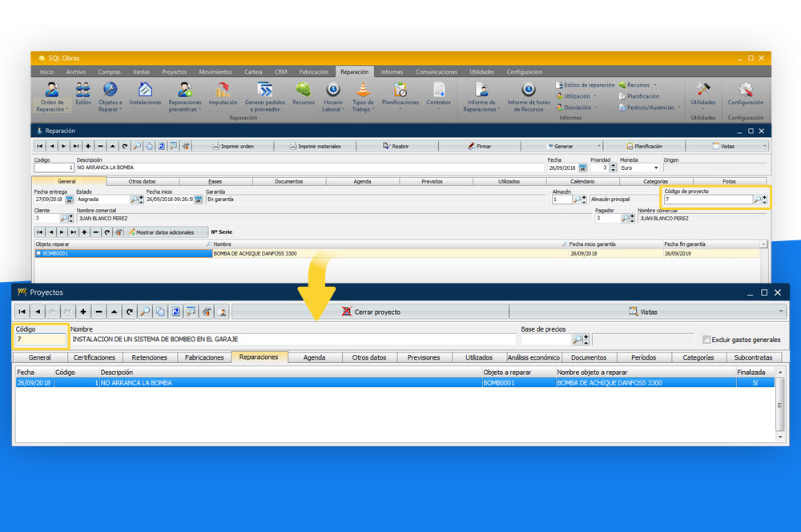Open the Moneda Euro dropdown
Viewport: 801px width, 532px height.
click(657, 168)
